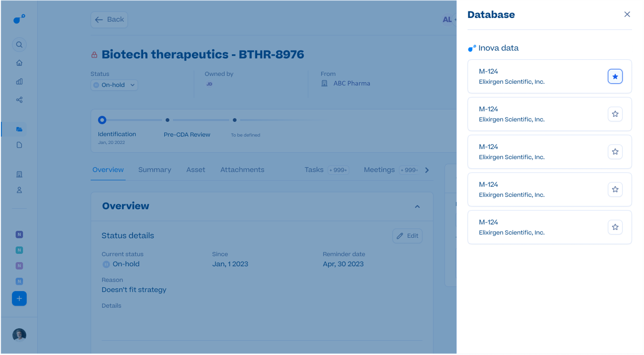Click the Inova data logo icon
The image size is (644, 355).
point(472,48)
